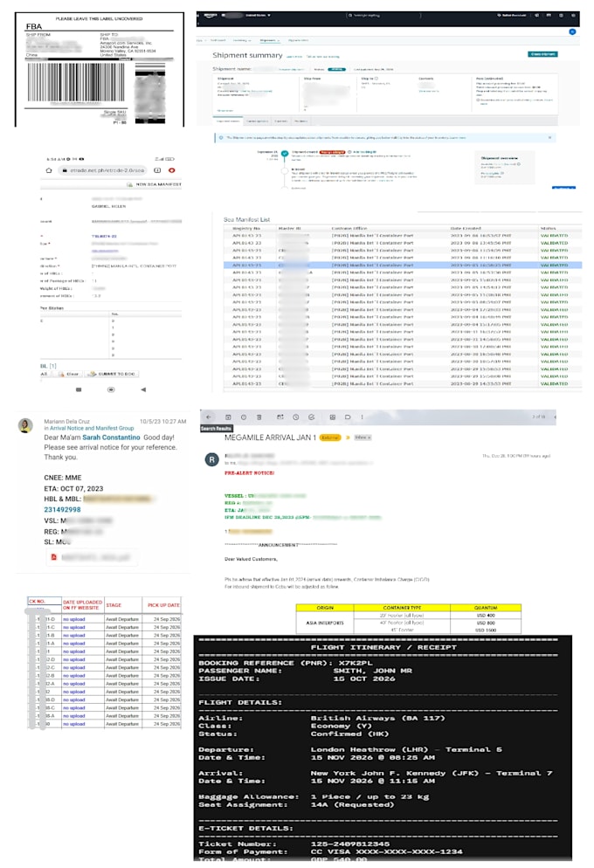Open Move to menu in Gmail toolbar
Viewport: 594px width, 868px height.
click(x=332, y=417)
